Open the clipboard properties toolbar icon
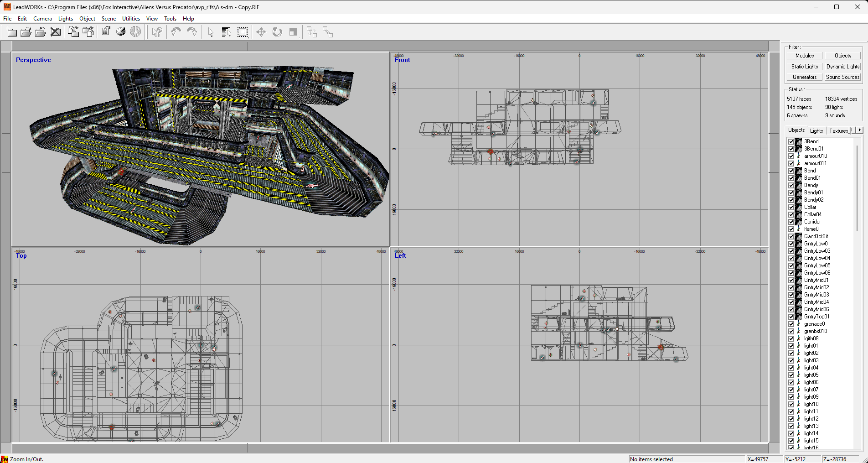 [x=106, y=32]
